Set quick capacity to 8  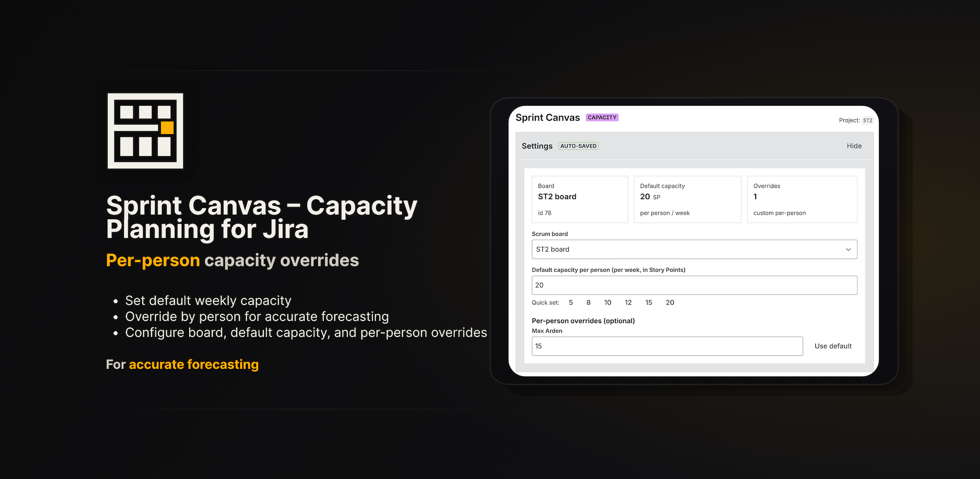[x=588, y=302]
